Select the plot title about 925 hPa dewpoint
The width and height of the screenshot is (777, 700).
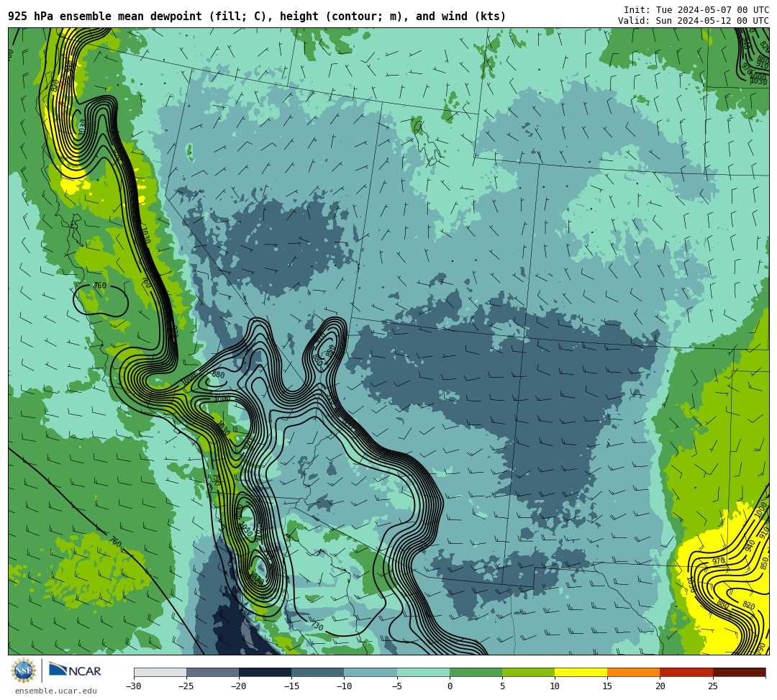click(257, 17)
